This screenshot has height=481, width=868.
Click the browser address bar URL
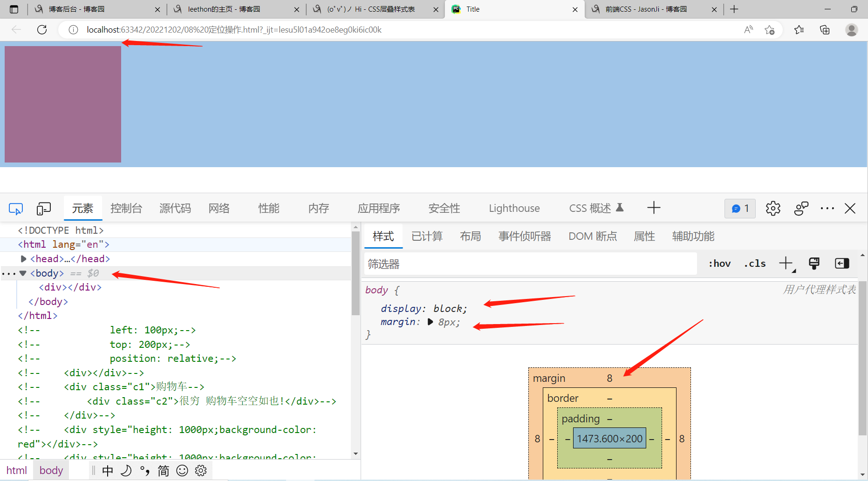234,30
